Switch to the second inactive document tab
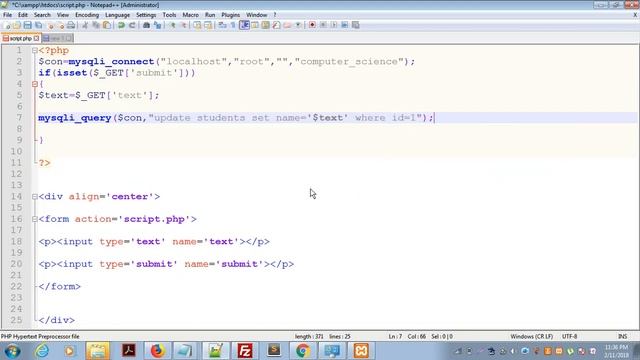The width and height of the screenshot is (640, 360). pyautogui.click(x=57, y=38)
